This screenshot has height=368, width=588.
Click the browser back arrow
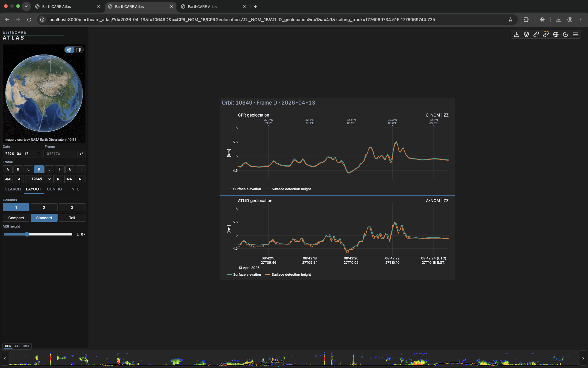pos(7,20)
